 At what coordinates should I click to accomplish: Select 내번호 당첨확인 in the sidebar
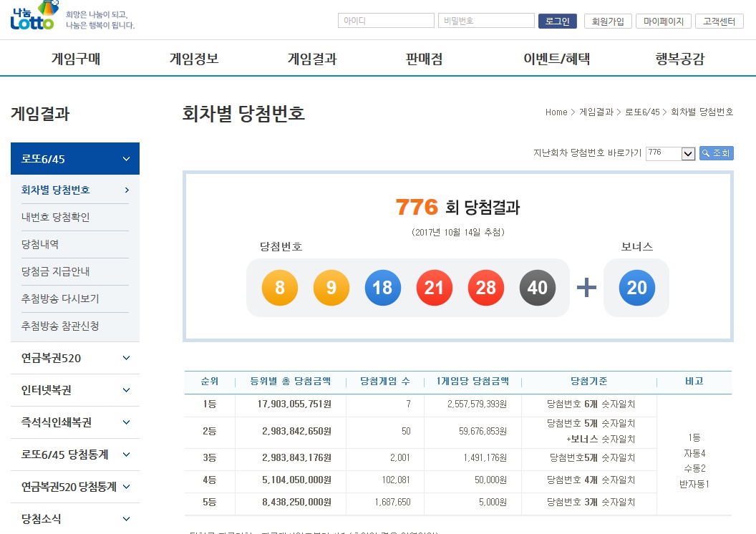click(56, 217)
